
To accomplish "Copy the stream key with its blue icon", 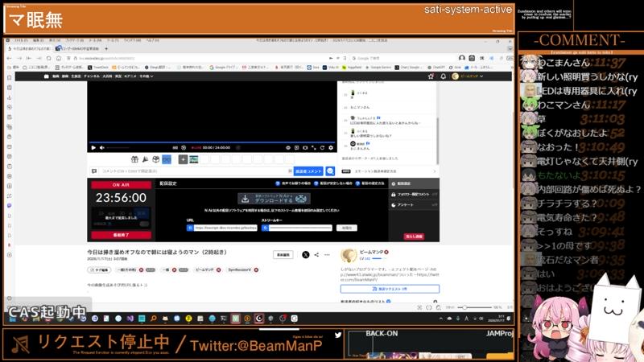I will click(265, 228).
